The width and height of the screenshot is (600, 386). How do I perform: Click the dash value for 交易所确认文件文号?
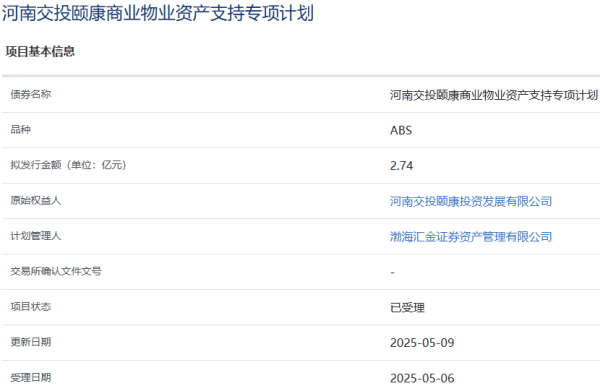tap(392, 272)
